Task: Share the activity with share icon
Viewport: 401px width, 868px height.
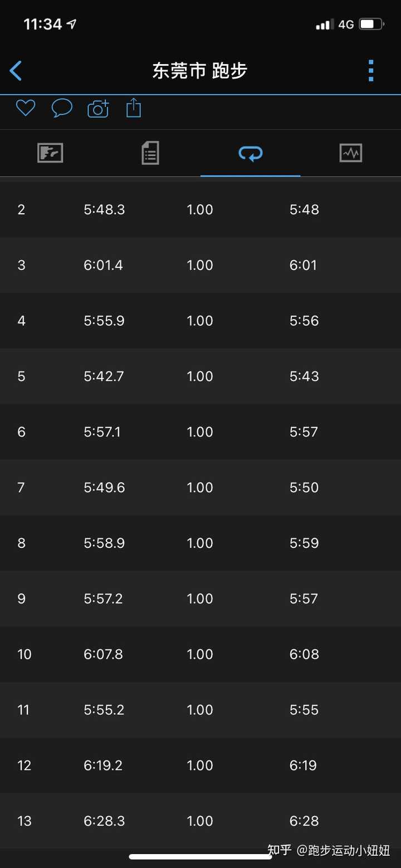Action: pyautogui.click(x=134, y=107)
